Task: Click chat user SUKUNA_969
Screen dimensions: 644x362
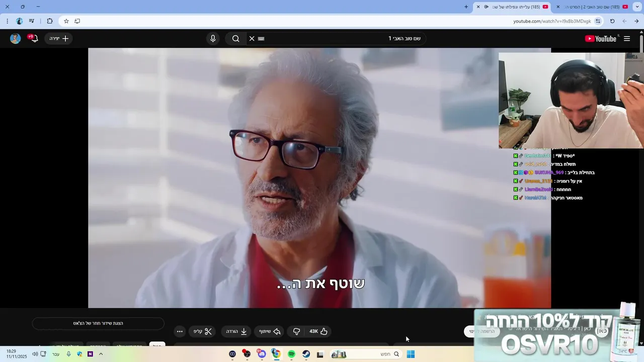Action: pos(549,172)
